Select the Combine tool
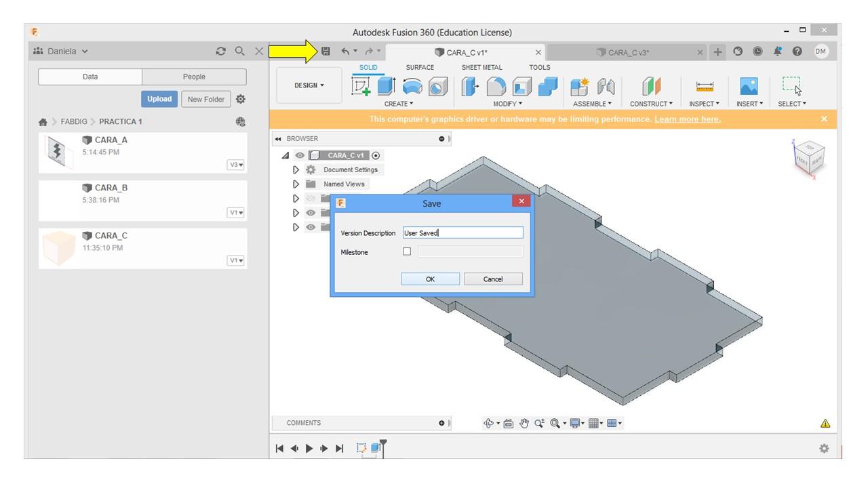The width and height of the screenshot is (868, 488). [x=548, y=86]
